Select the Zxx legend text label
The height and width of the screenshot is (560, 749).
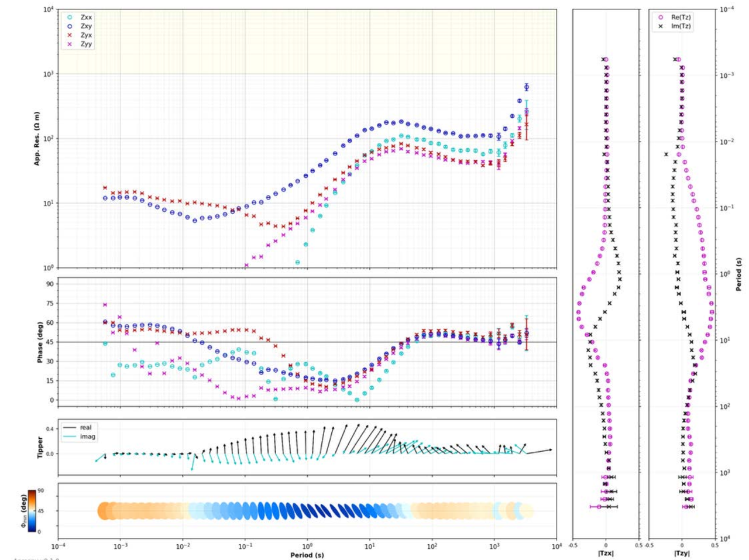click(86, 18)
